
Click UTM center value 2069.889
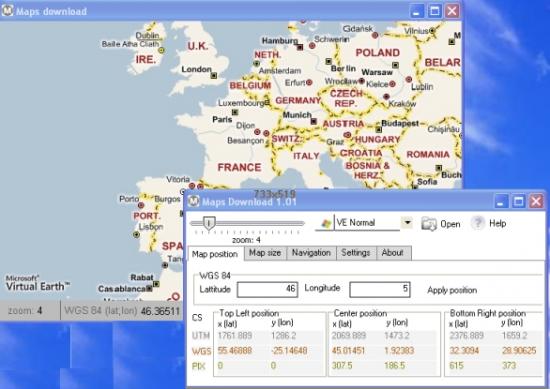(349, 336)
